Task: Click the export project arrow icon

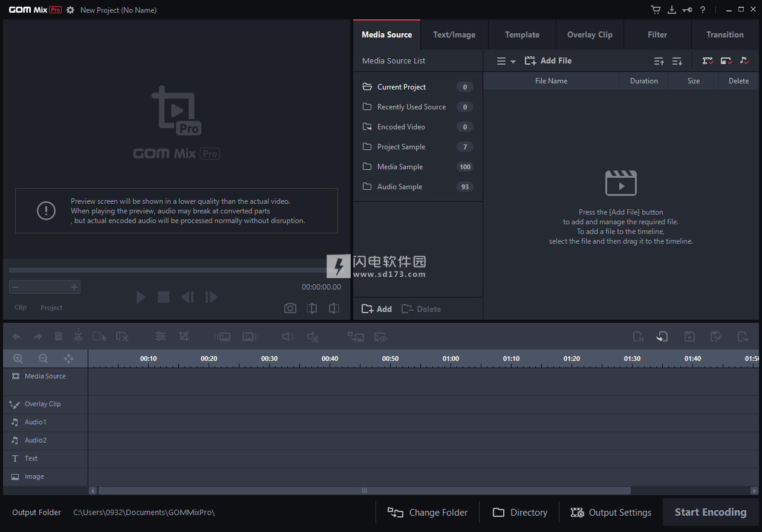Action: pos(743,337)
